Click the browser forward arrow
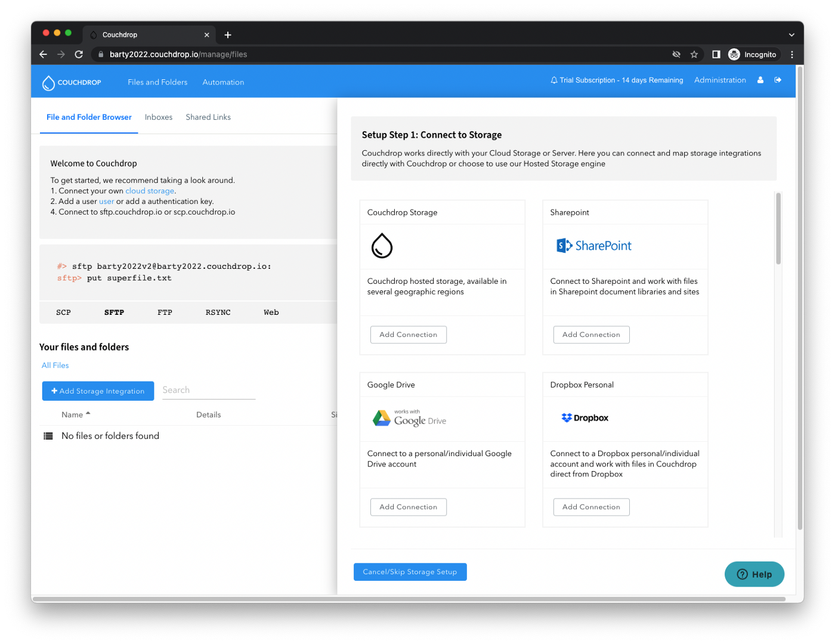Screen dimensions: 835x644 [61, 54]
